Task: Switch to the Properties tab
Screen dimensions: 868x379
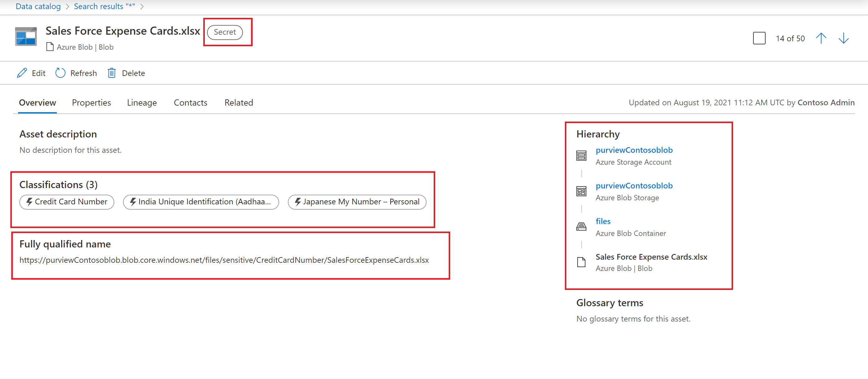Action: pyautogui.click(x=91, y=102)
